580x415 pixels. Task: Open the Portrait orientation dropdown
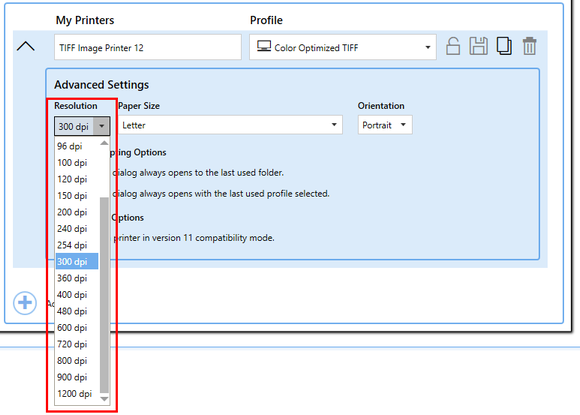[385, 125]
